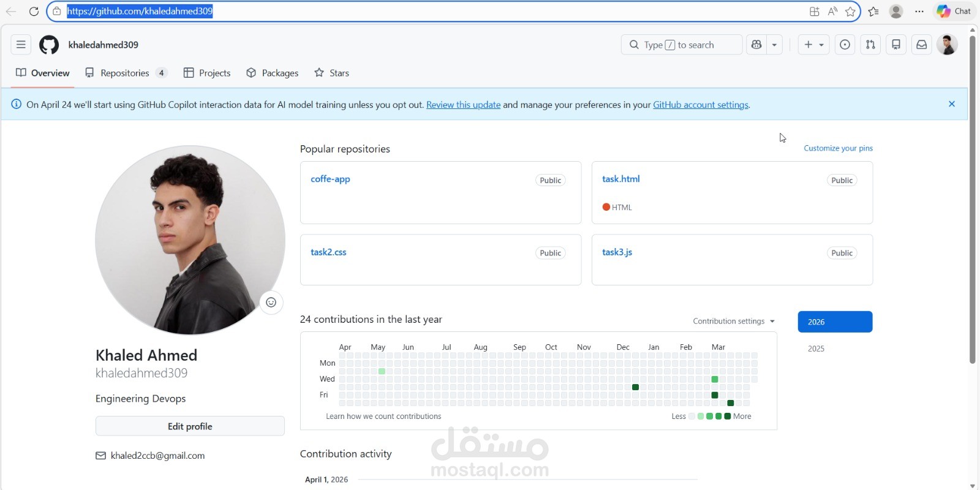Click the GitHub Octocat logo

click(x=49, y=45)
